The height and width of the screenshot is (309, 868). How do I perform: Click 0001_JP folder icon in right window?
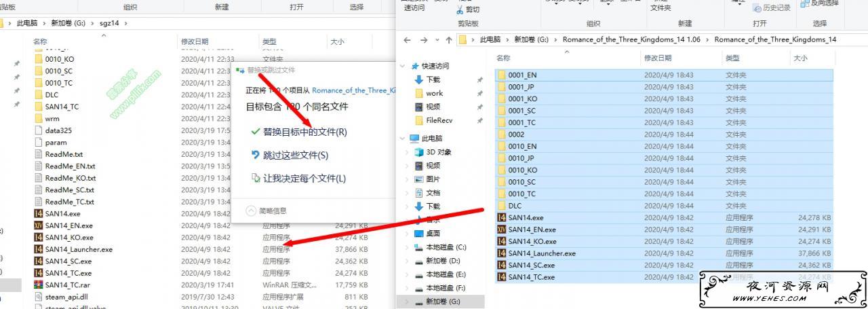click(x=502, y=87)
